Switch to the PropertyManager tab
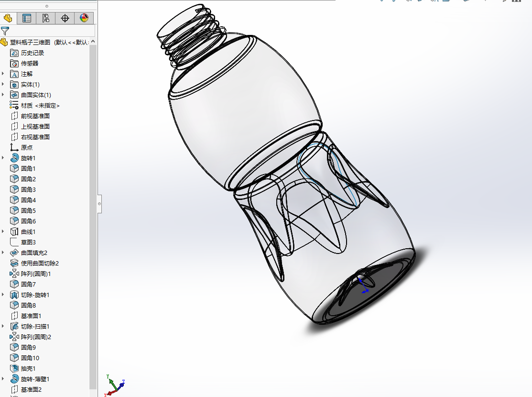Screen dimensions: 532x397 26,18
